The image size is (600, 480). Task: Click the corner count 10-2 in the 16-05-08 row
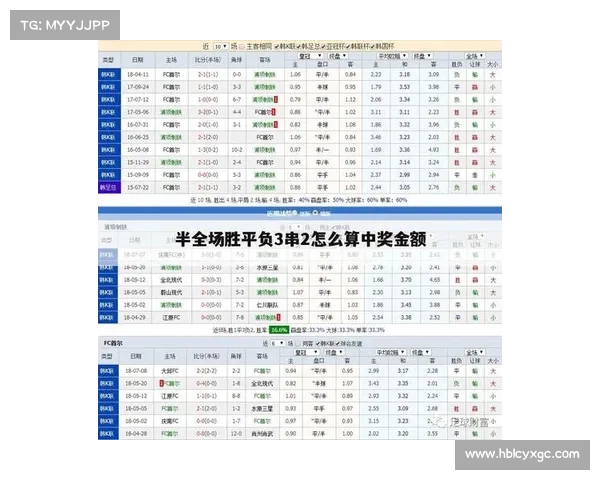pyautogui.click(x=236, y=150)
